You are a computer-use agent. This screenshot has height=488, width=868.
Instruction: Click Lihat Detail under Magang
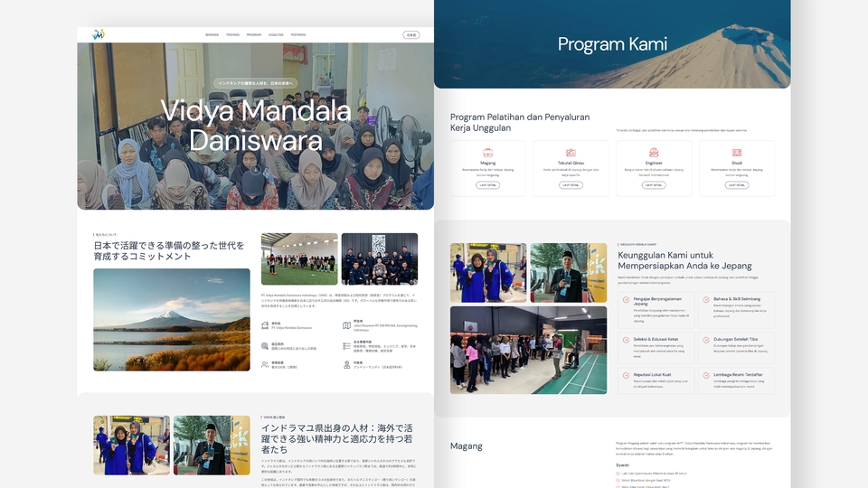487,185
